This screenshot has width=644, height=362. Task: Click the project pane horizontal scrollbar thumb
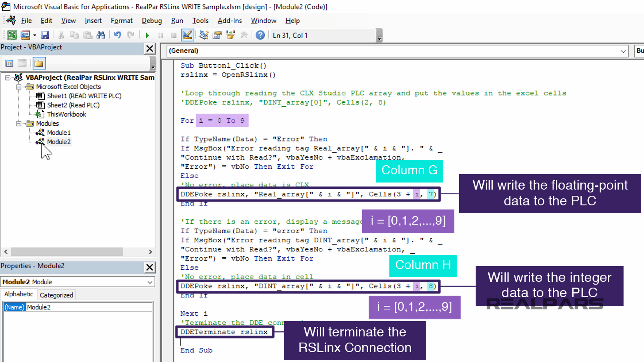pyautogui.click(x=67, y=251)
